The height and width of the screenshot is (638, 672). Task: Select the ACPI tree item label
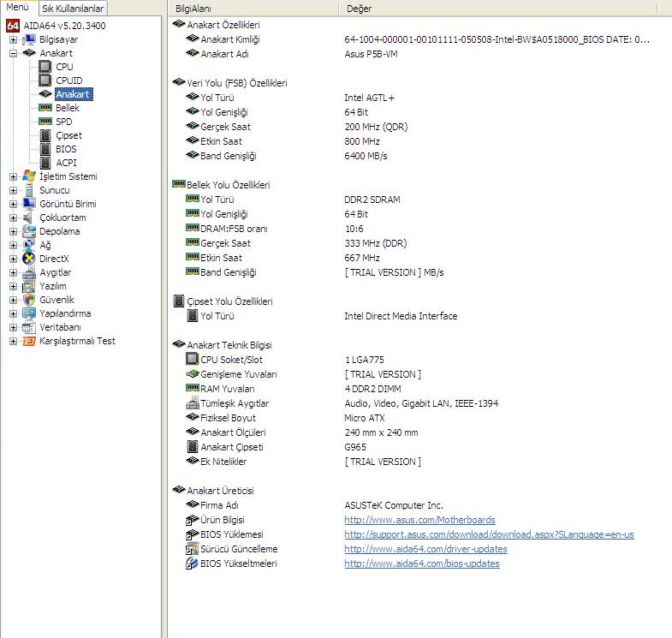click(x=66, y=163)
